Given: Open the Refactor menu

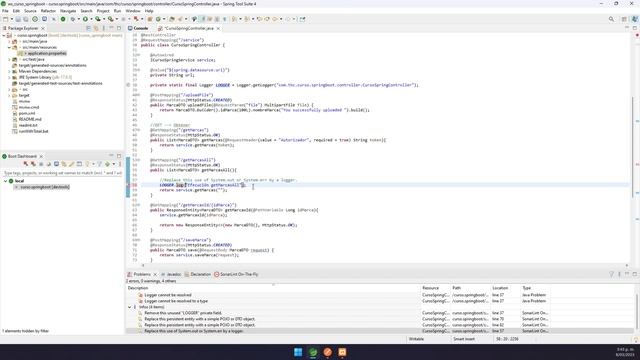Looking at the screenshot, I should coord(48,11).
